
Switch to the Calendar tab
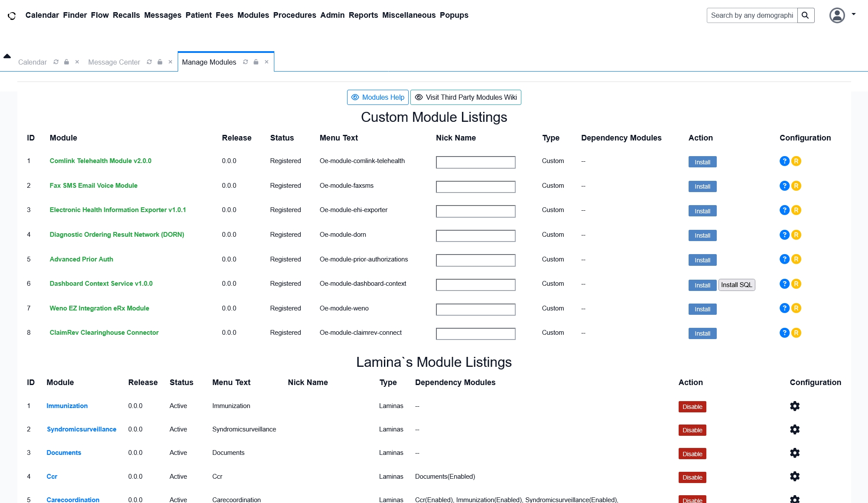tap(33, 62)
